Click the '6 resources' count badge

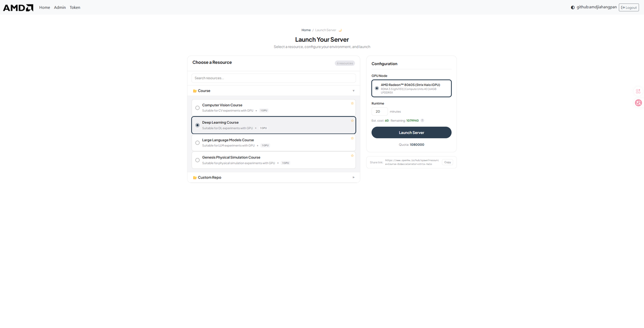345,63
